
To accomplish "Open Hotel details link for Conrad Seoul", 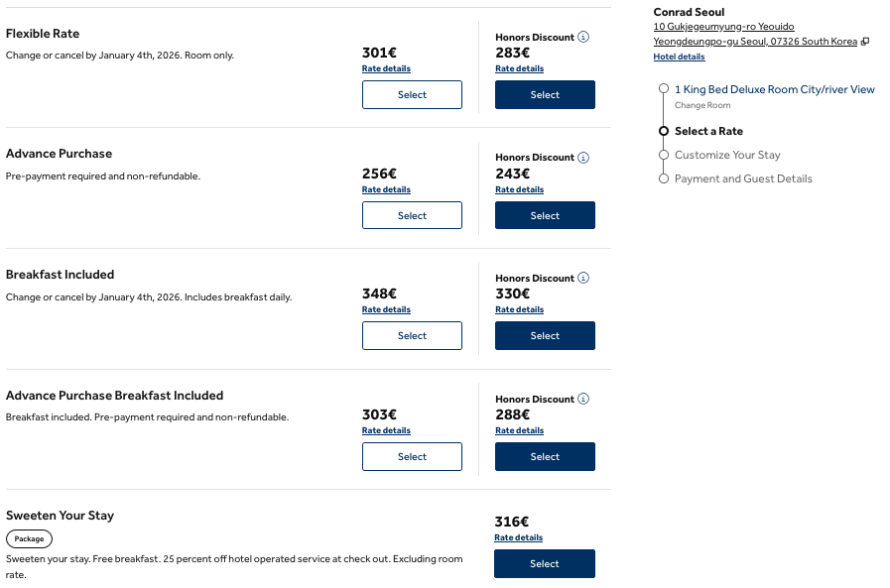I will pyautogui.click(x=679, y=58).
